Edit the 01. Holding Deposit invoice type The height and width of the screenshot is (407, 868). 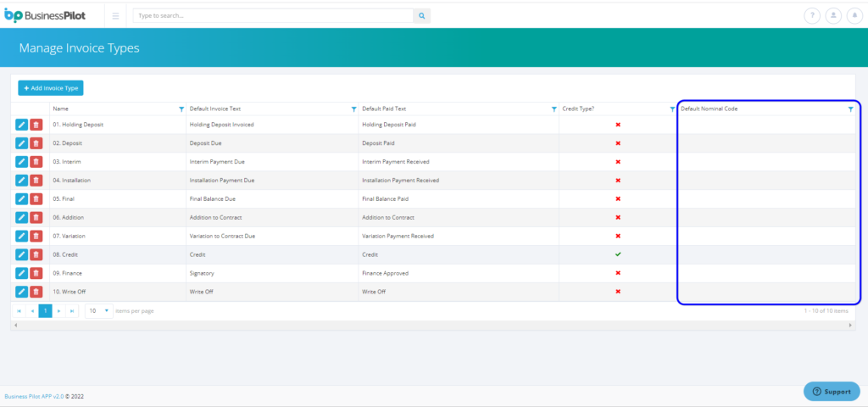point(22,125)
